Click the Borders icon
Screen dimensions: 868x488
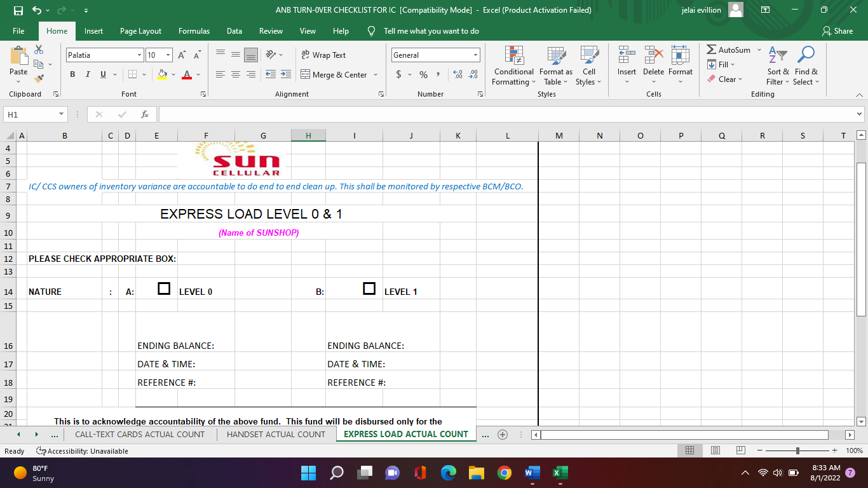[132, 74]
